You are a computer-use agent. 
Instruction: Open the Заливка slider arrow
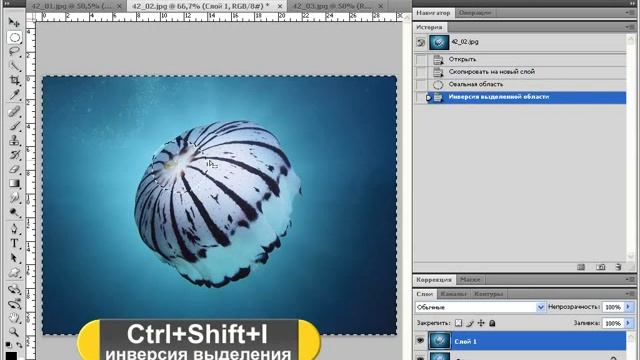629,323
